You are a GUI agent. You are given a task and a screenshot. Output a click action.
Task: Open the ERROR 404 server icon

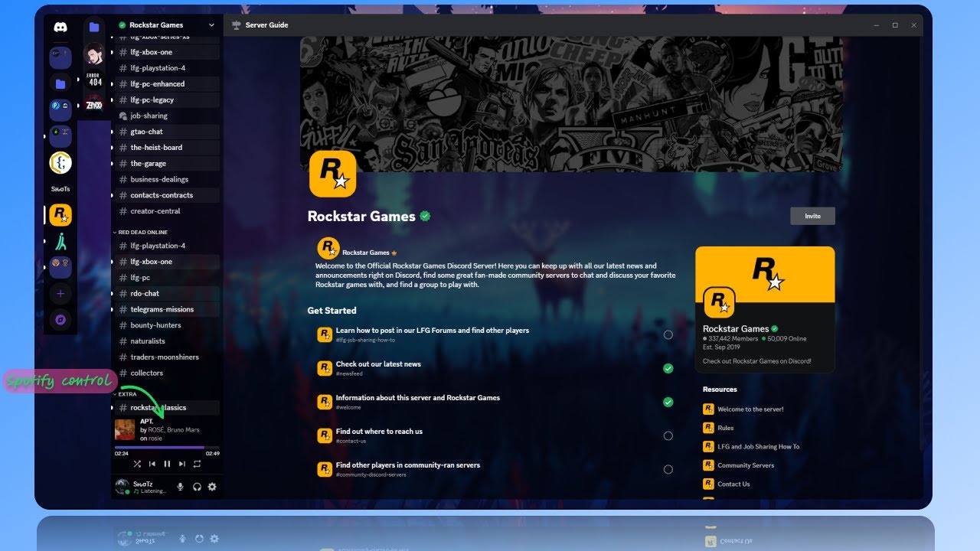click(94, 79)
